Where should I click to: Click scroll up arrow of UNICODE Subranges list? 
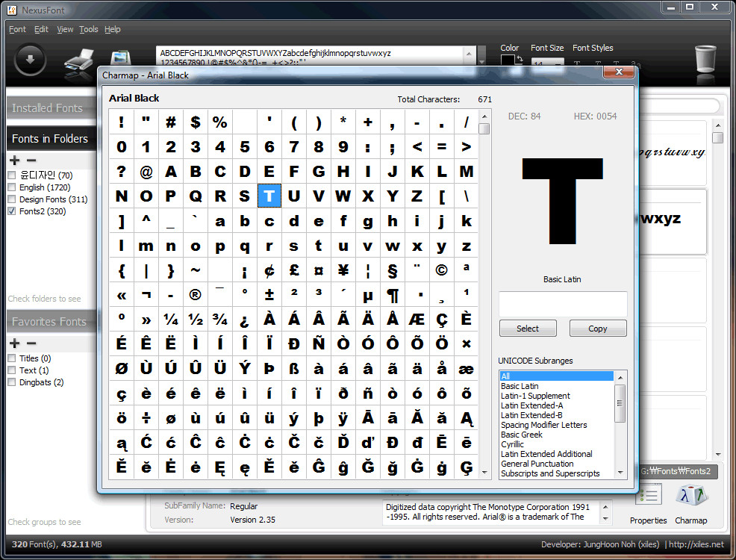620,377
